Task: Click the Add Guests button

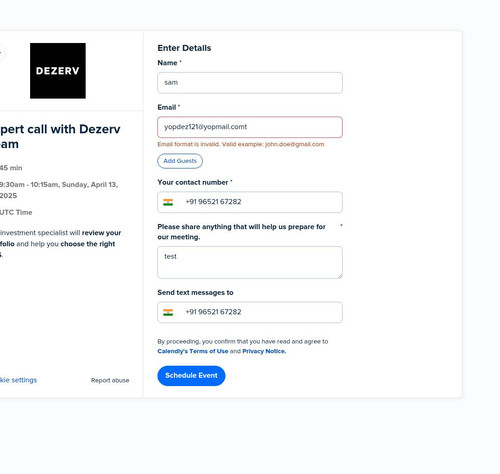Action: pyautogui.click(x=180, y=161)
